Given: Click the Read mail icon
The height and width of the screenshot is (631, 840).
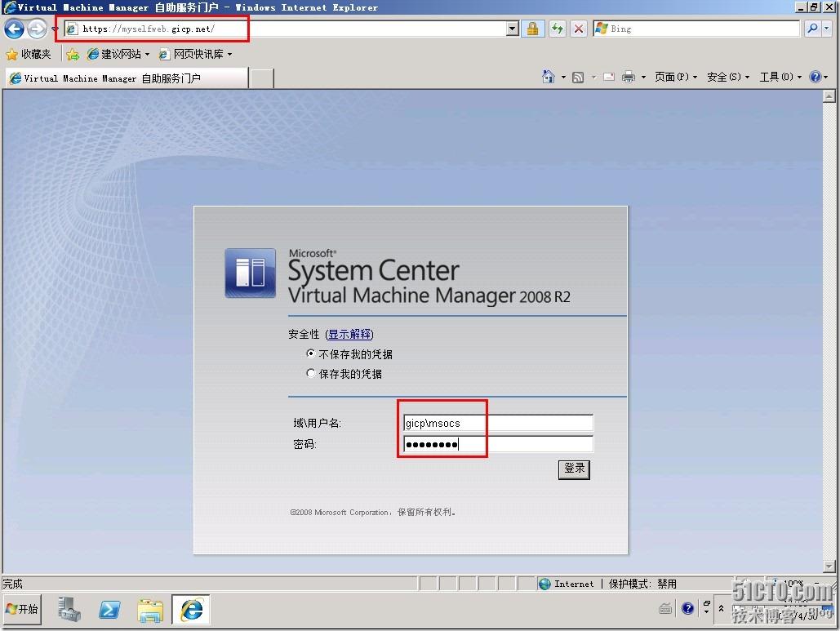Looking at the screenshot, I should click(609, 77).
